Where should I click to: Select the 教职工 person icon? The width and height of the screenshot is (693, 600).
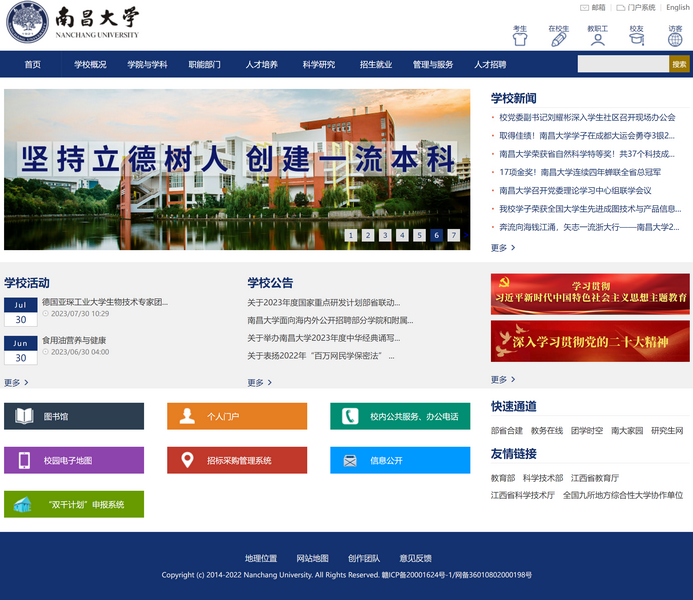point(597,39)
